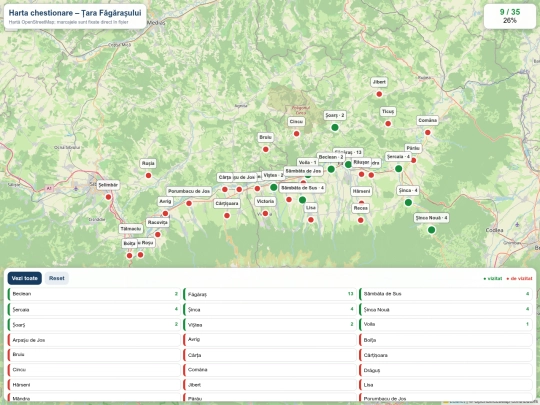Open the red Comăna map marker dot

428,133
